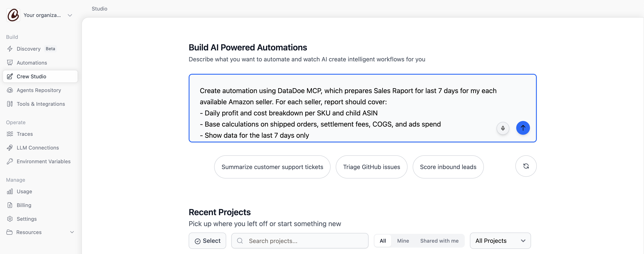Activate the microphone voice input button
This screenshot has width=644, height=254.
pos(503,128)
